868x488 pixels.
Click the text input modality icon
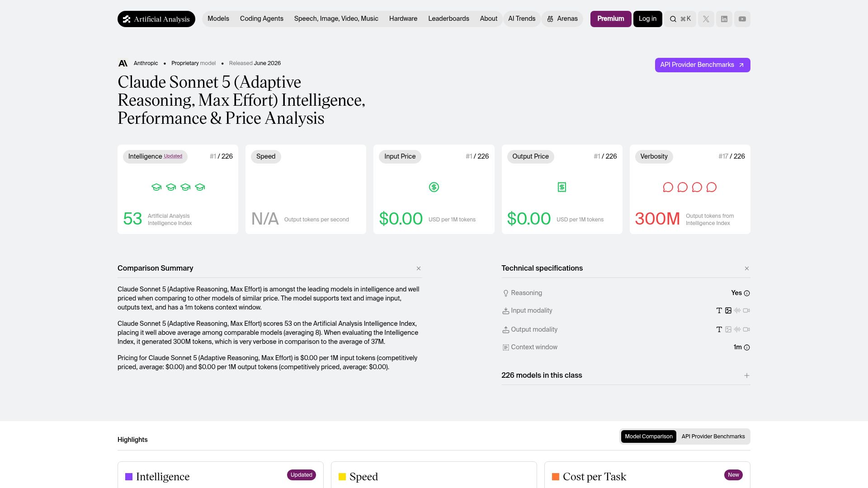(719, 310)
